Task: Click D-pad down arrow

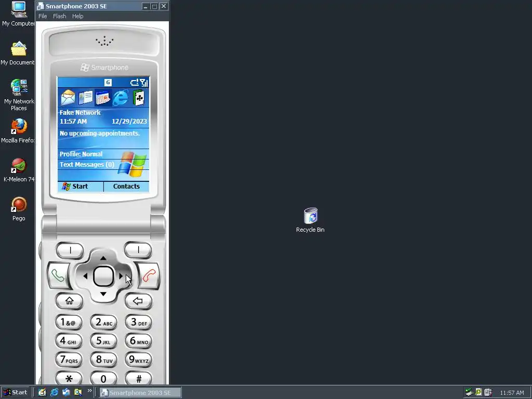Action: click(x=103, y=294)
